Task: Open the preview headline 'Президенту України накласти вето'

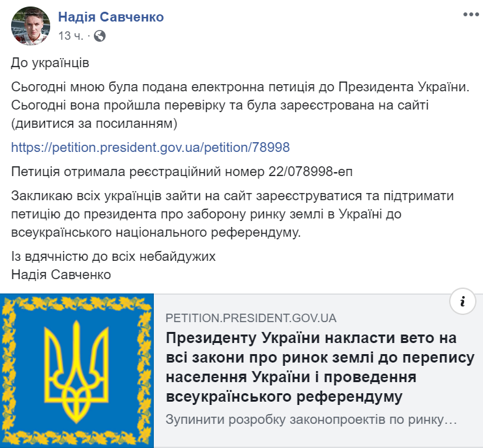Action: [312, 338]
